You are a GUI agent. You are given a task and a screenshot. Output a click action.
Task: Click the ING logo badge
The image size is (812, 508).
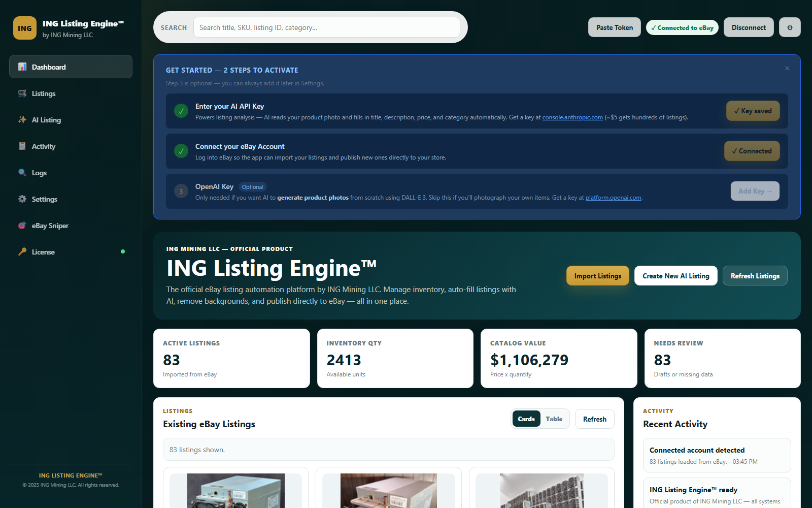pos(25,28)
